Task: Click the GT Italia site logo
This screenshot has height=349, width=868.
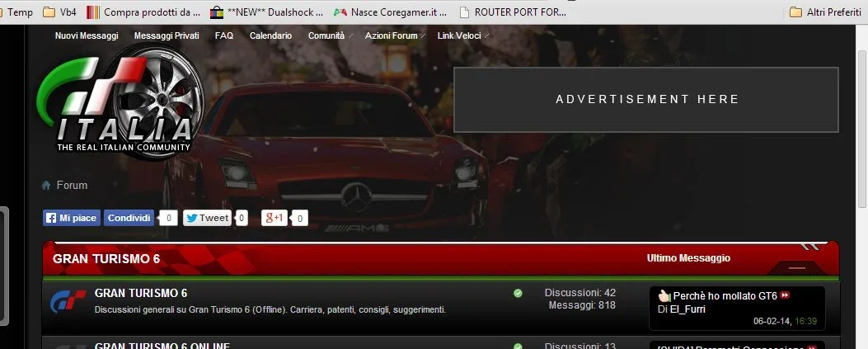Action: [x=120, y=102]
